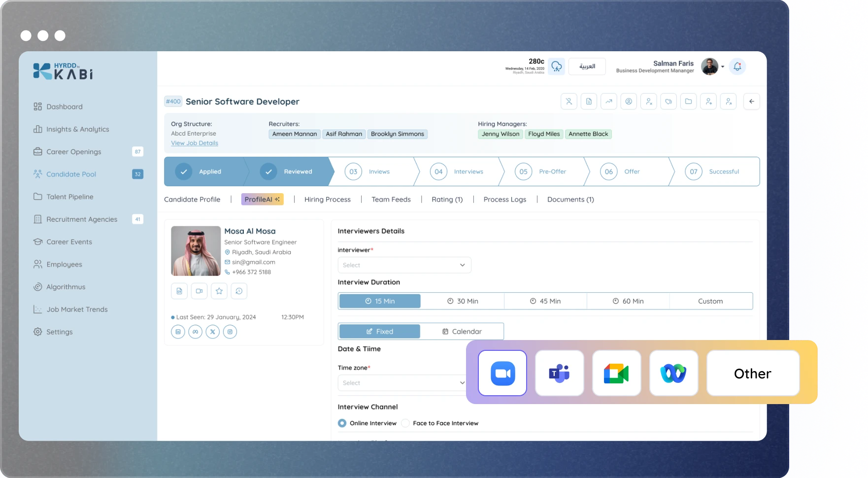Select the Zoom meeting platform icon

(502, 373)
